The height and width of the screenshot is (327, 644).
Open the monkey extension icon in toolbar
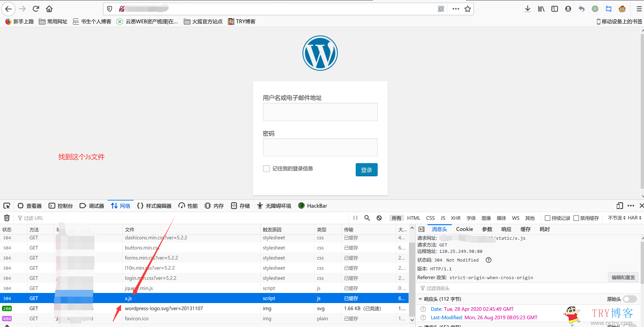(x=622, y=9)
